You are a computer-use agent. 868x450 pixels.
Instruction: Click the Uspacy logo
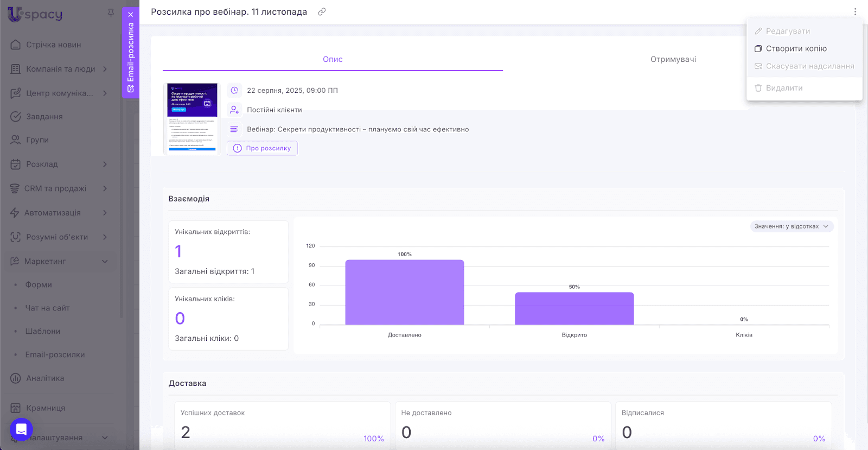36,14
